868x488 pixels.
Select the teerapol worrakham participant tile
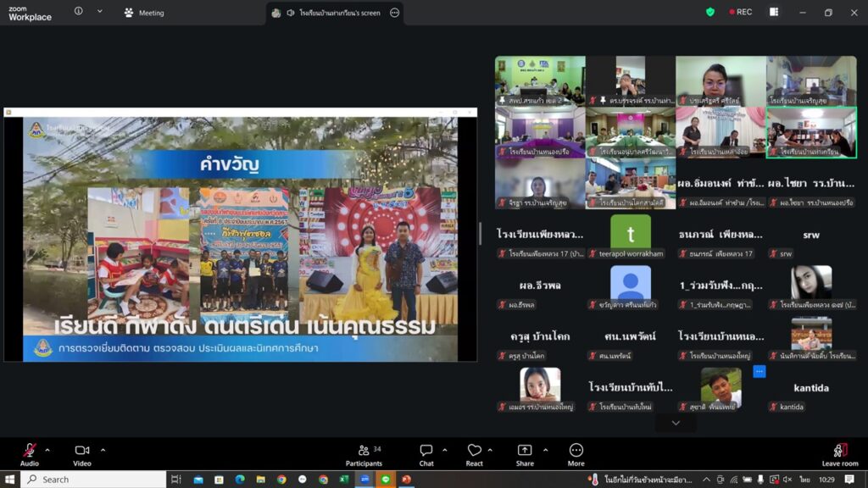(631, 237)
